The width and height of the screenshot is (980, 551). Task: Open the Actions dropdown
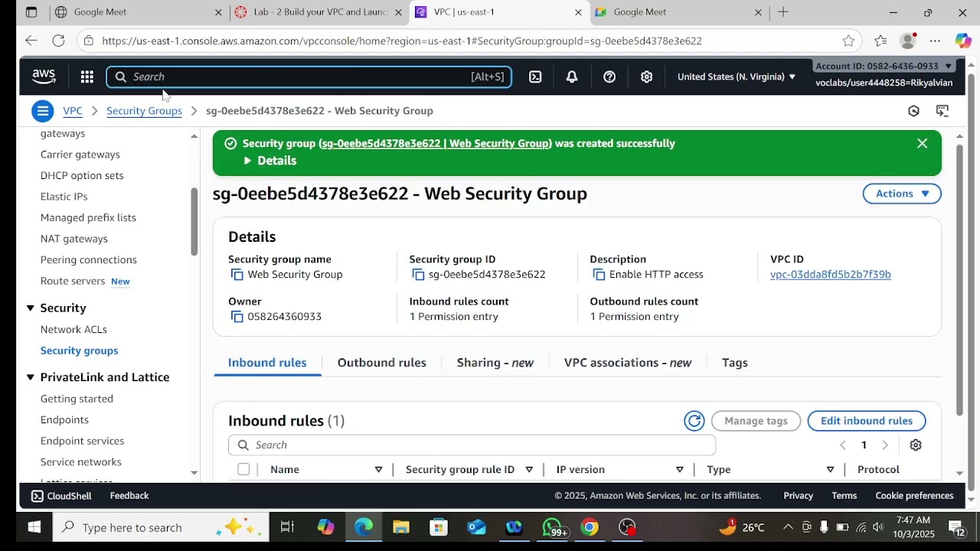click(902, 194)
